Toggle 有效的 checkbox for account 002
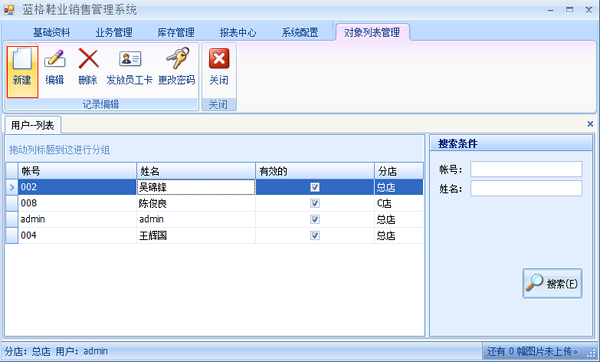This screenshot has height=362, width=600. (x=315, y=187)
